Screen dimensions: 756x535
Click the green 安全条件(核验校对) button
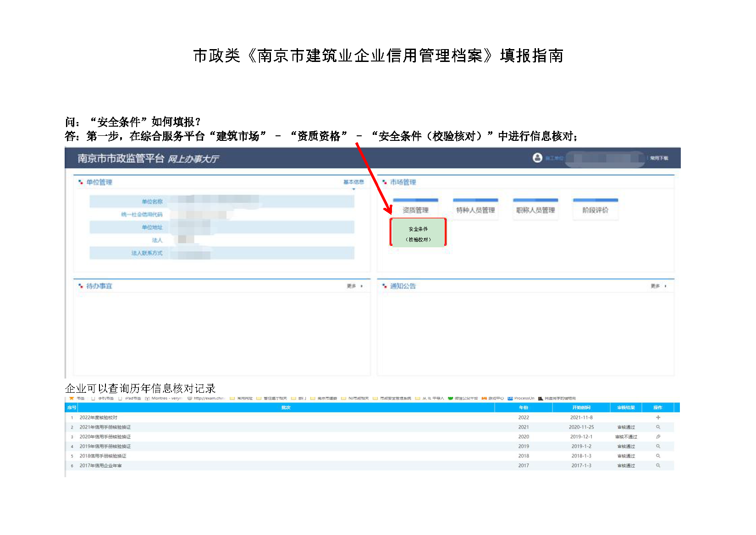point(418,233)
